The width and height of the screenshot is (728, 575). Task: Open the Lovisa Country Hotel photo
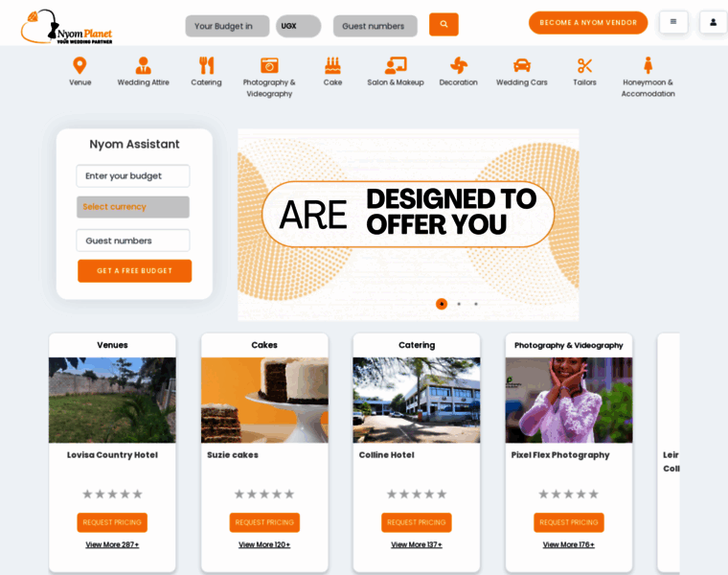[112, 400]
